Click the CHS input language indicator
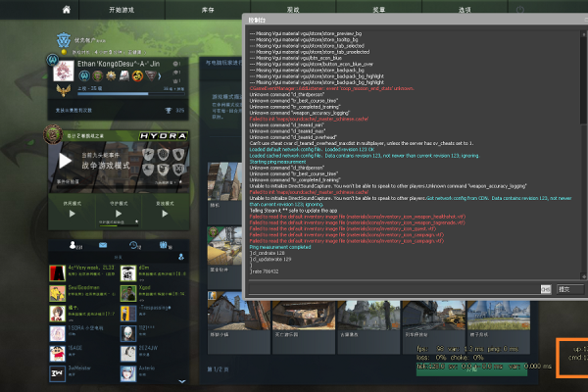 click(546, 289)
